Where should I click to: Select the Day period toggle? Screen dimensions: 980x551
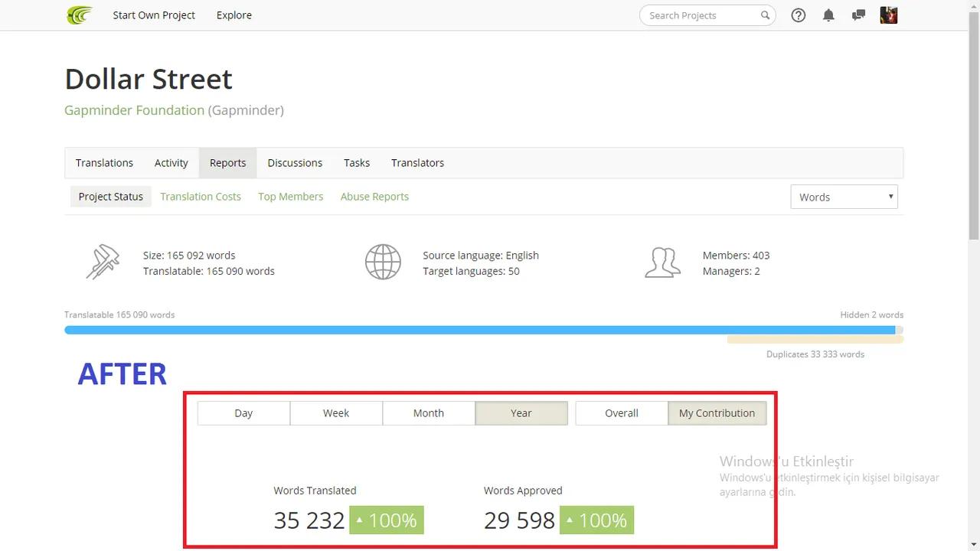pyautogui.click(x=243, y=413)
